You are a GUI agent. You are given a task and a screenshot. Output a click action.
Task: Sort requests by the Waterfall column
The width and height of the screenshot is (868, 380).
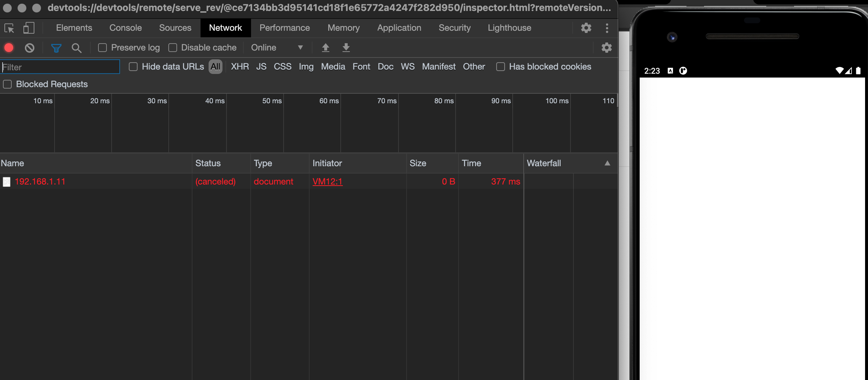pos(544,163)
